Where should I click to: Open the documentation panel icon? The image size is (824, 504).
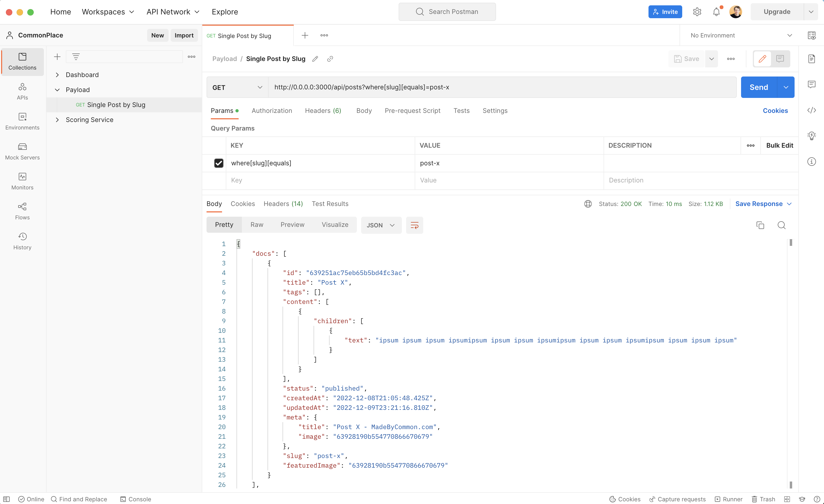tap(812, 59)
